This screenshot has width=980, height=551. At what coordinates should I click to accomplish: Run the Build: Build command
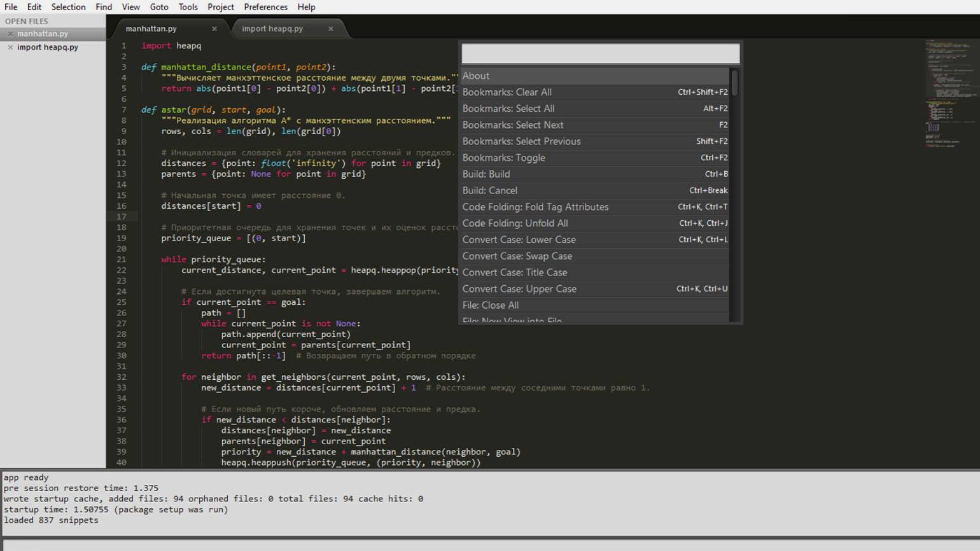pos(595,174)
